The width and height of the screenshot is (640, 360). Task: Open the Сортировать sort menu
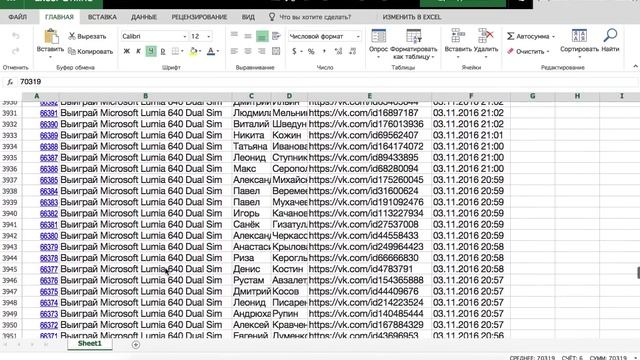coord(579,43)
